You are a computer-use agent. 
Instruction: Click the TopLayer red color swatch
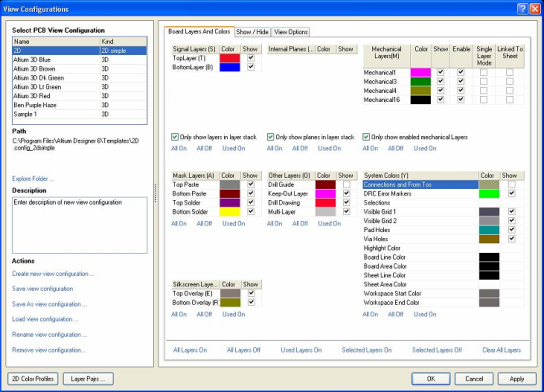point(230,58)
